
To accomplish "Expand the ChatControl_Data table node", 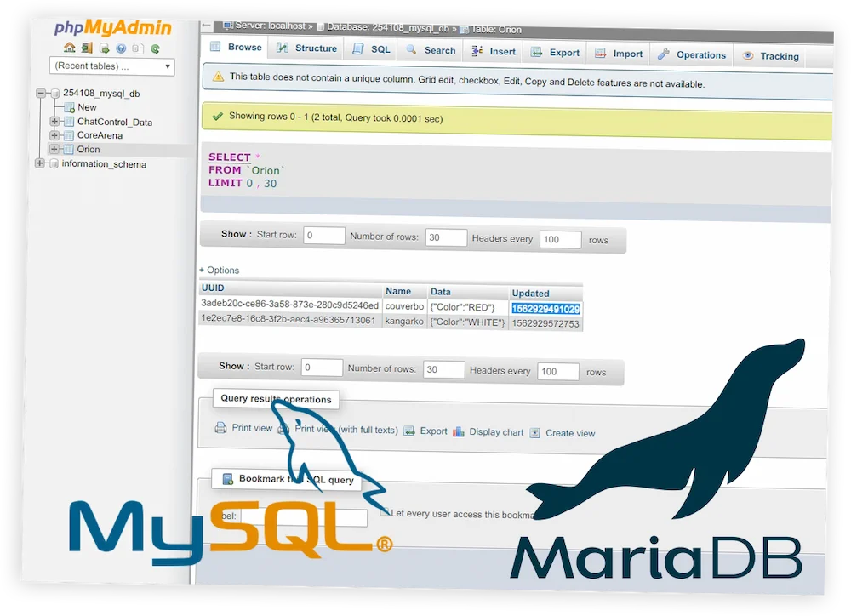I will (x=54, y=121).
